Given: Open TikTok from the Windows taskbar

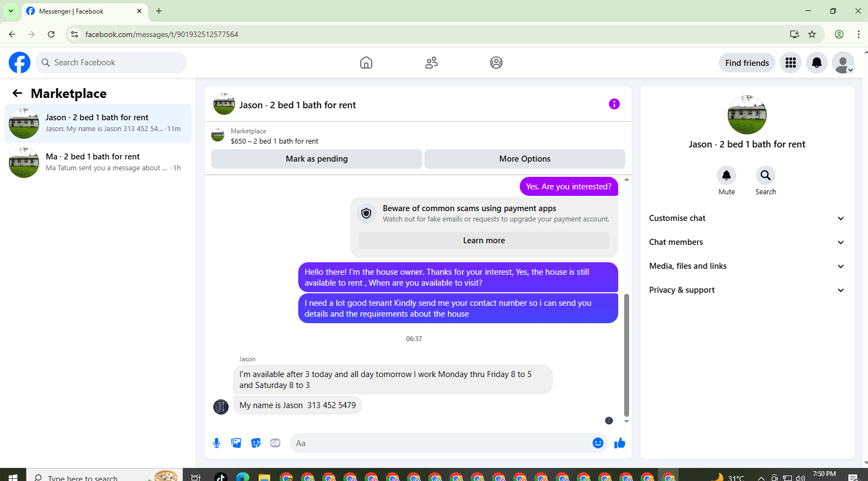Looking at the screenshot, I should [x=221, y=477].
